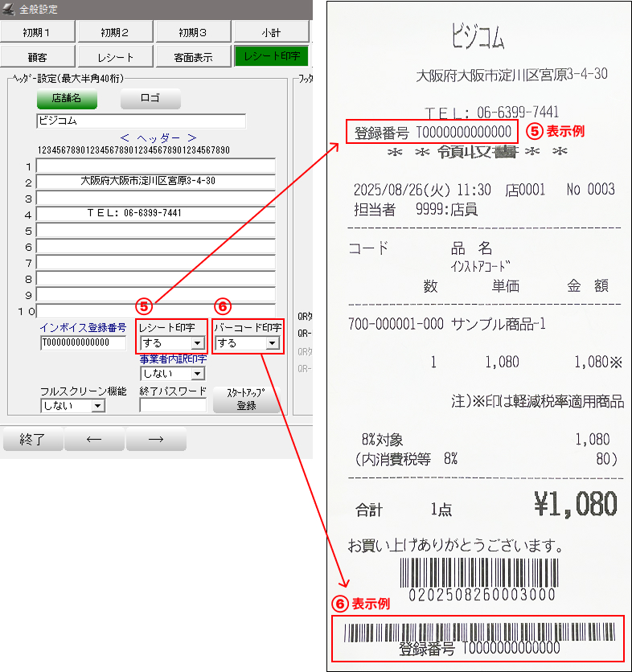
Task: Open the 初期2 tab
Action: [x=115, y=32]
